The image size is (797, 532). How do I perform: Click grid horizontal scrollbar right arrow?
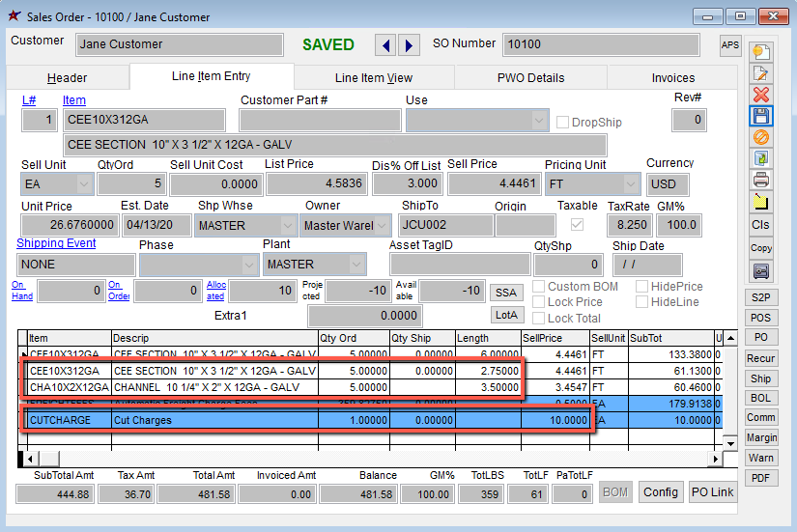click(716, 459)
